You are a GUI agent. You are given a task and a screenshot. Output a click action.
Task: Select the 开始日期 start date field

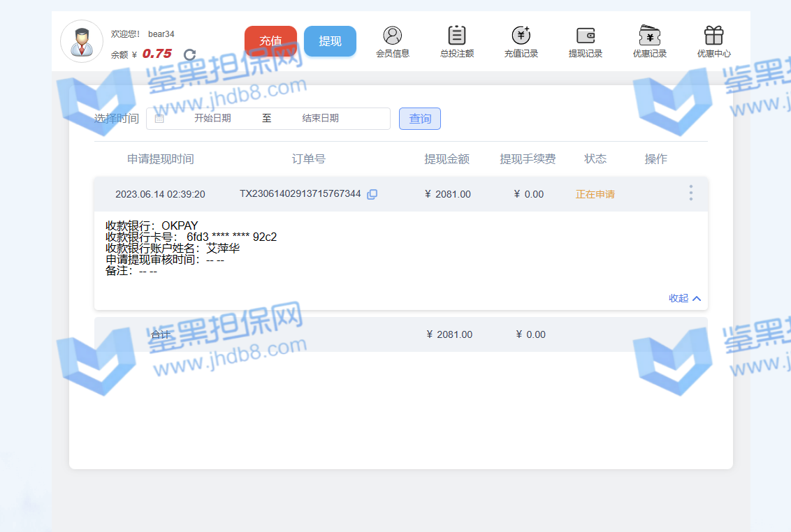pyautogui.click(x=212, y=119)
